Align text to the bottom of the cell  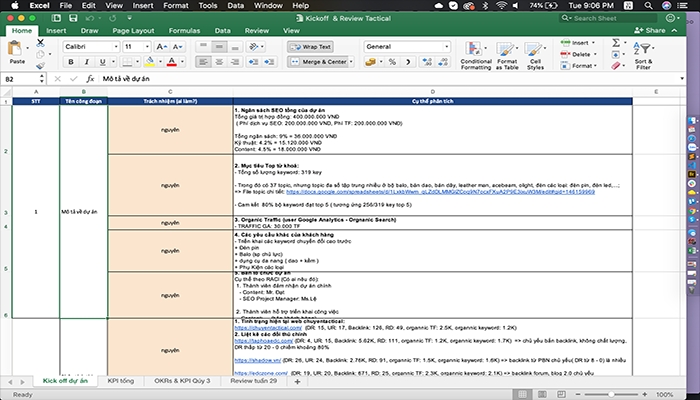pos(235,46)
